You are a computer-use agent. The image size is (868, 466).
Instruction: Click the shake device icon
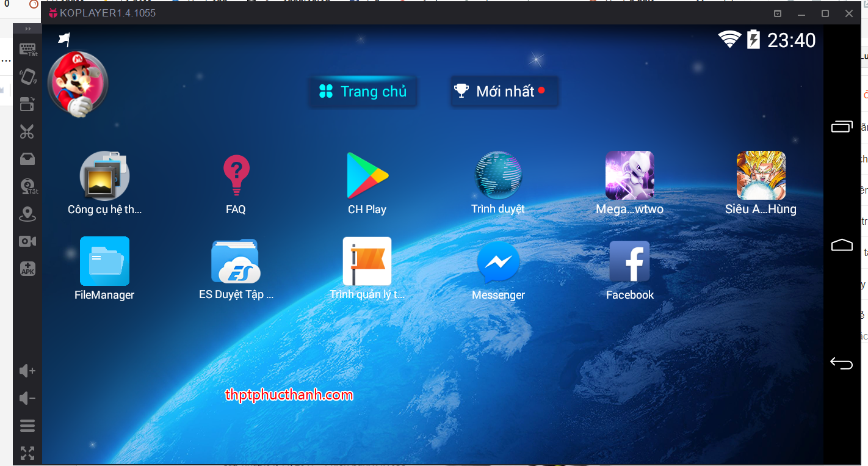pos(27,76)
